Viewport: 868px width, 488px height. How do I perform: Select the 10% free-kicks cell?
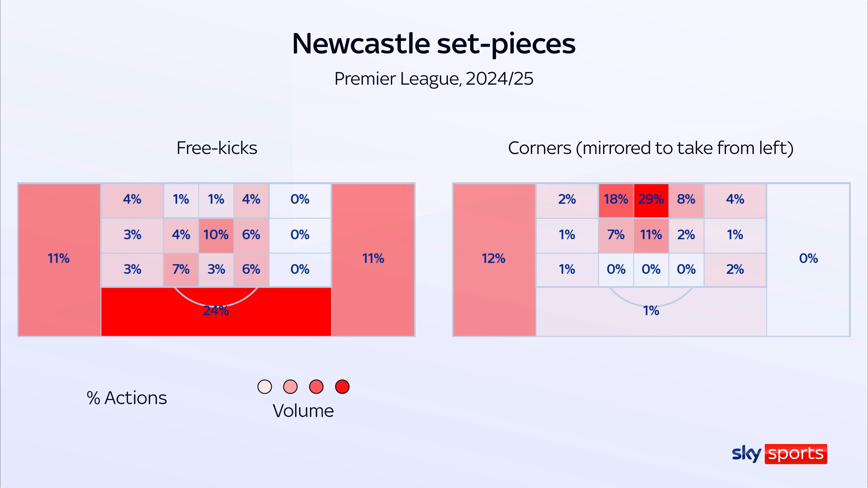click(x=216, y=235)
